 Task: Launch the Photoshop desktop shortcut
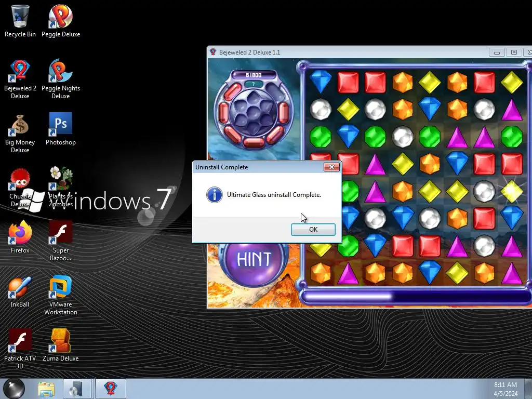[x=61, y=129]
